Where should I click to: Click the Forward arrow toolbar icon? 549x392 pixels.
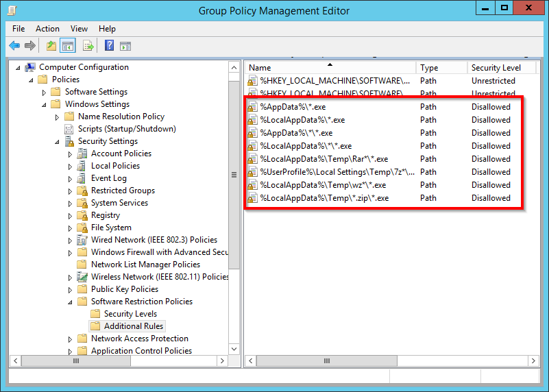[29, 46]
